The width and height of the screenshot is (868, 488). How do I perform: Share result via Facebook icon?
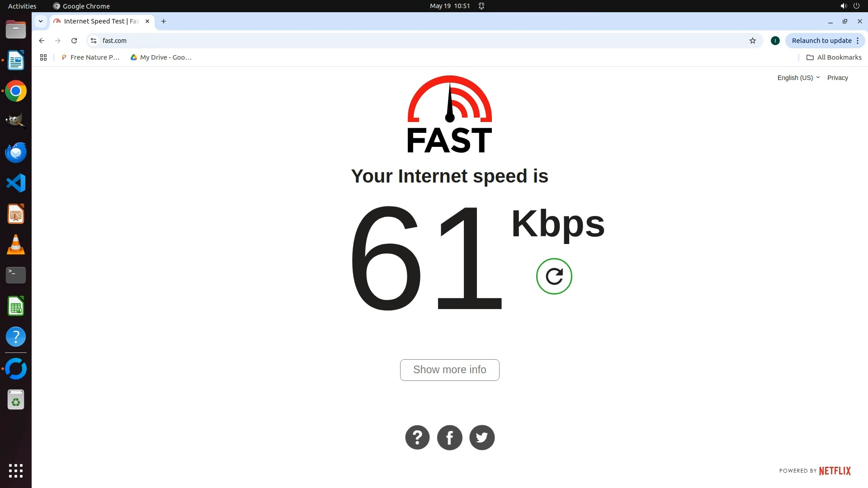(450, 437)
